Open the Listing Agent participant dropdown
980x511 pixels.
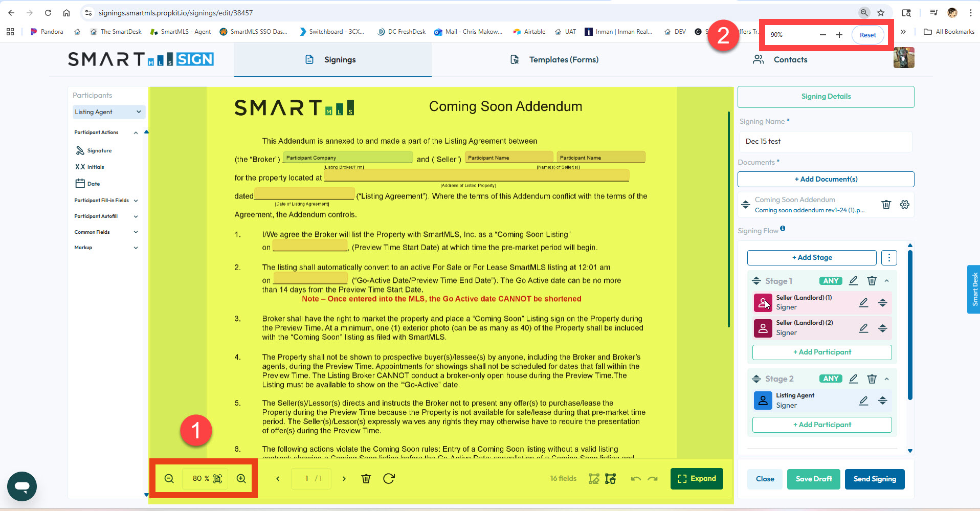coord(108,112)
